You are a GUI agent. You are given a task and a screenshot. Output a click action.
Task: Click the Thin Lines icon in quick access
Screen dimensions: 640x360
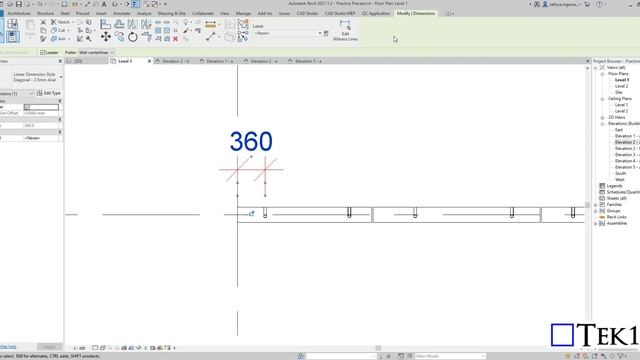click(136, 4)
